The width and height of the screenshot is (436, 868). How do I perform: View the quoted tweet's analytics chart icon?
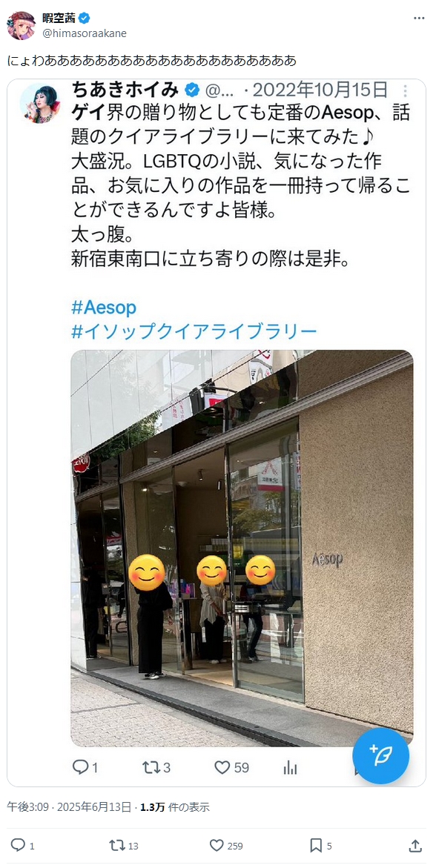pyautogui.click(x=291, y=768)
